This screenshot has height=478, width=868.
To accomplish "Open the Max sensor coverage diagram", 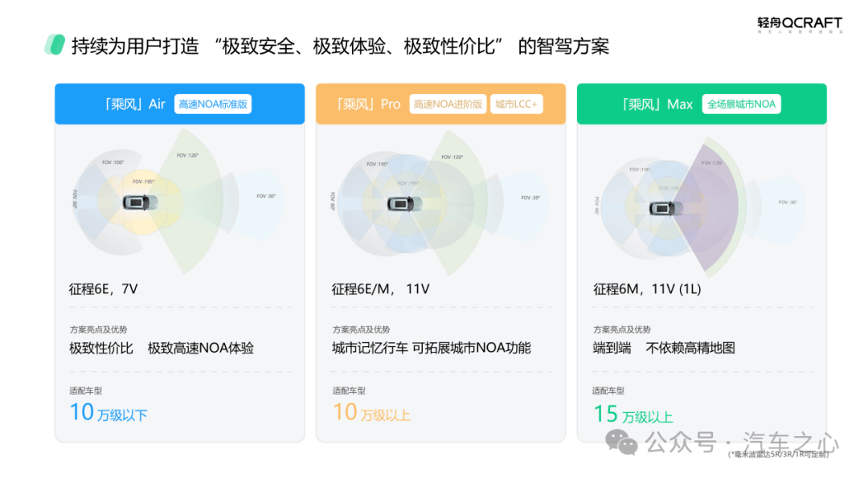I will (701, 207).
